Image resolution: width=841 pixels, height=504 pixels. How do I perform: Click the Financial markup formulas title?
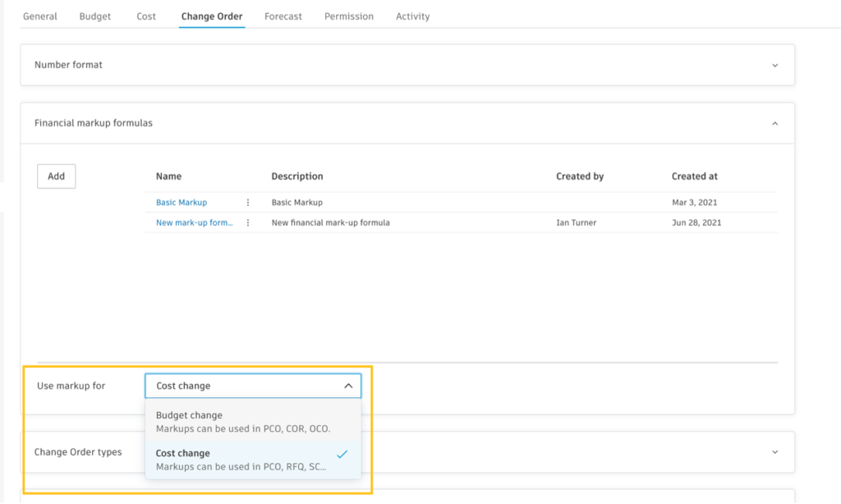pos(94,123)
